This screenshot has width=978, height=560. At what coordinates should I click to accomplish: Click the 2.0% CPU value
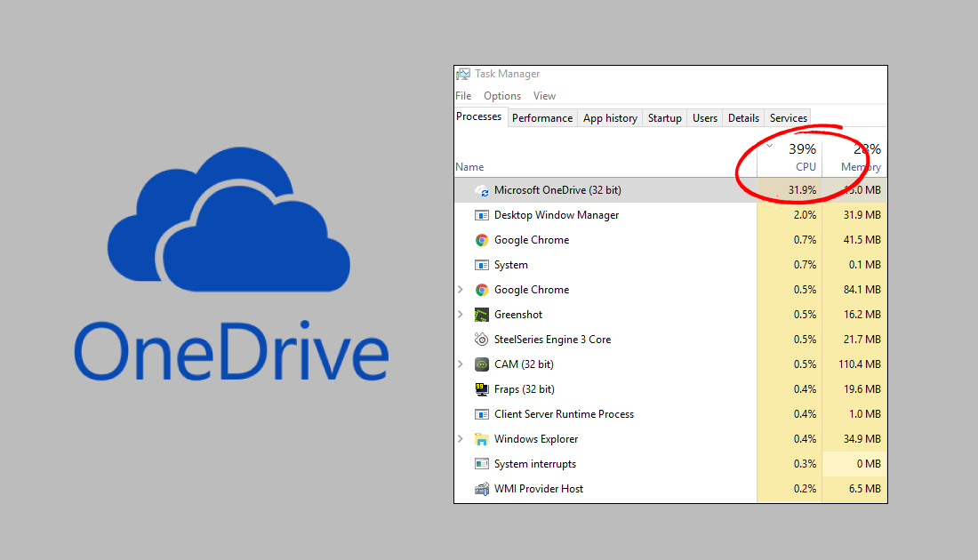click(x=805, y=215)
